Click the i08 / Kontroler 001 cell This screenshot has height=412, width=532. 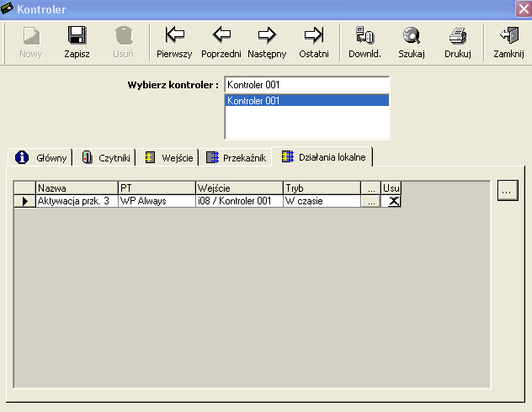click(x=239, y=201)
